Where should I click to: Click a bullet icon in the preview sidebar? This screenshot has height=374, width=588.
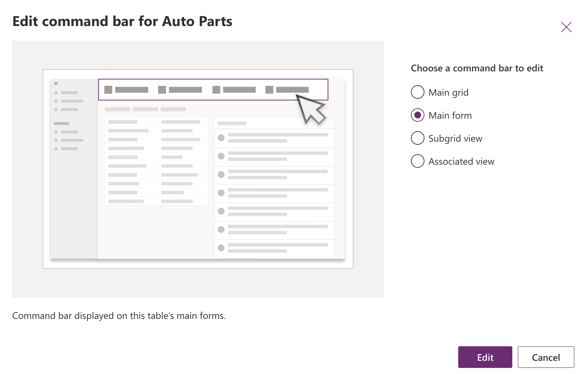(x=56, y=92)
